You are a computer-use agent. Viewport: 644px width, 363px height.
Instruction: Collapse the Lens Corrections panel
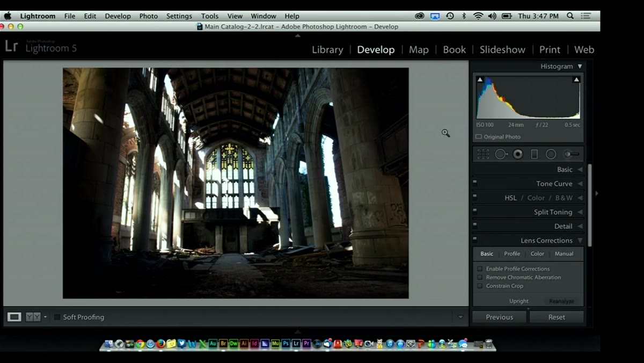point(580,241)
